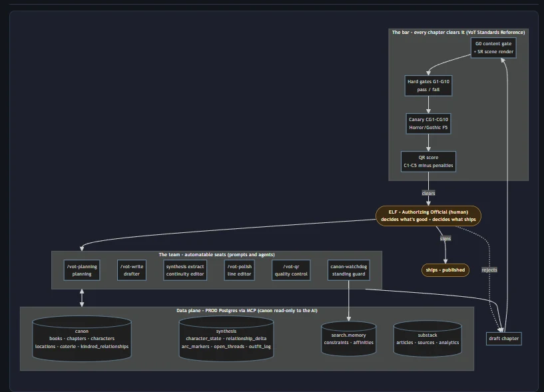544x392 pixels.
Task: Select the /vot-write drafter node
Action: tap(131, 270)
